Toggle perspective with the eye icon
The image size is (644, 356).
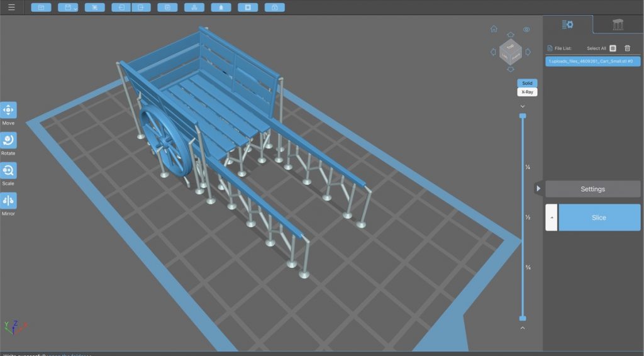coord(526,30)
